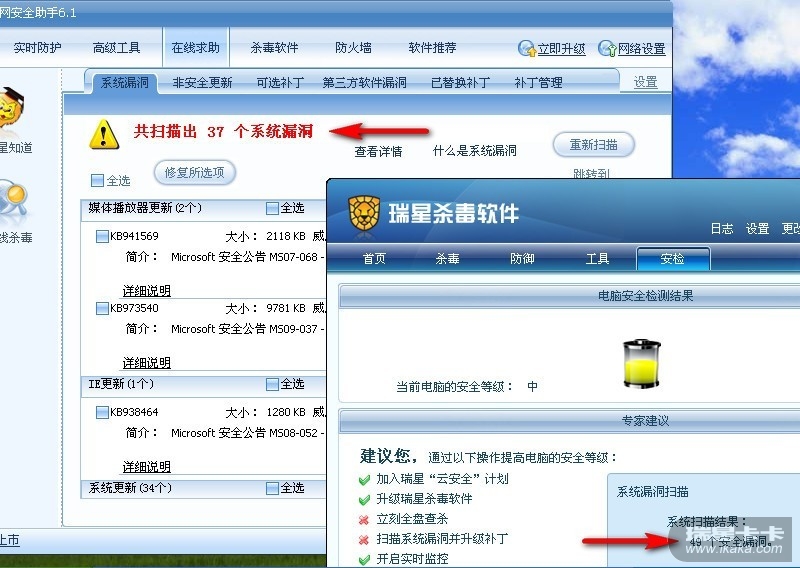Check the KB941569 patch checkbox

[x=102, y=236]
